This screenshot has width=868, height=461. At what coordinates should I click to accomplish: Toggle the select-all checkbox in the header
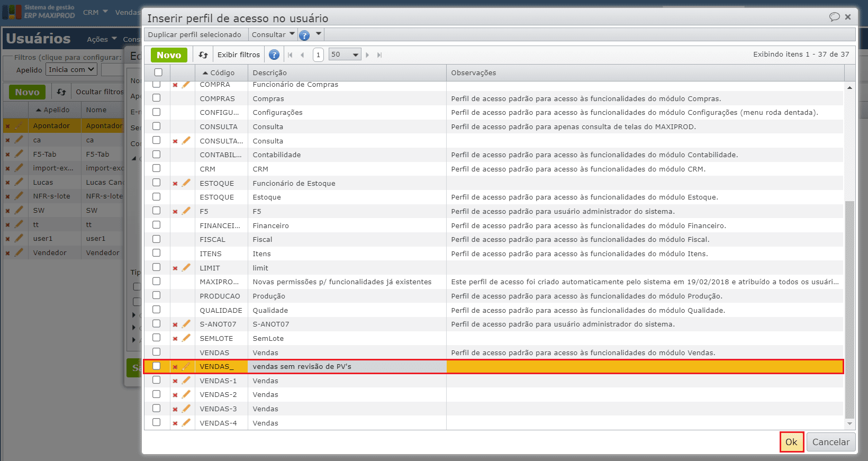pos(158,73)
